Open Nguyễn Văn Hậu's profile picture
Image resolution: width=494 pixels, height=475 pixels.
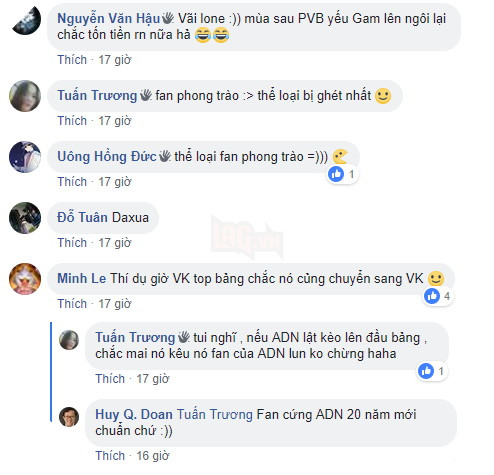[26, 19]
